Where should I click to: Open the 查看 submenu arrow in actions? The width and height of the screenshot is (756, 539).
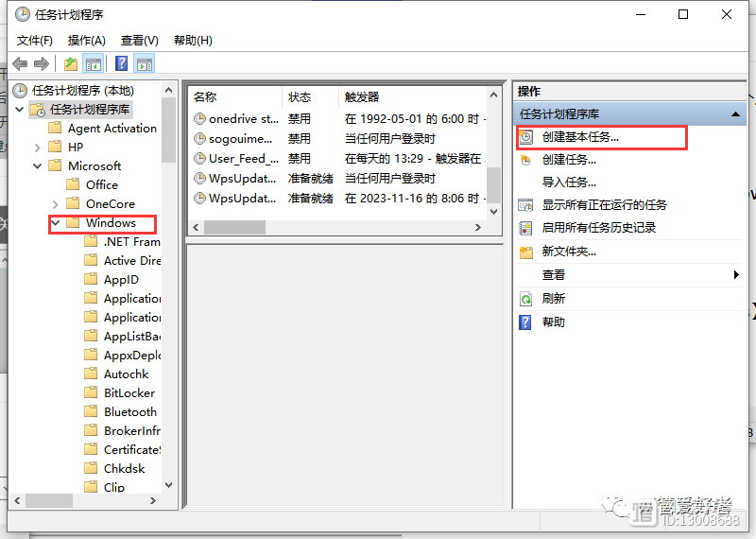pos(736,274)
